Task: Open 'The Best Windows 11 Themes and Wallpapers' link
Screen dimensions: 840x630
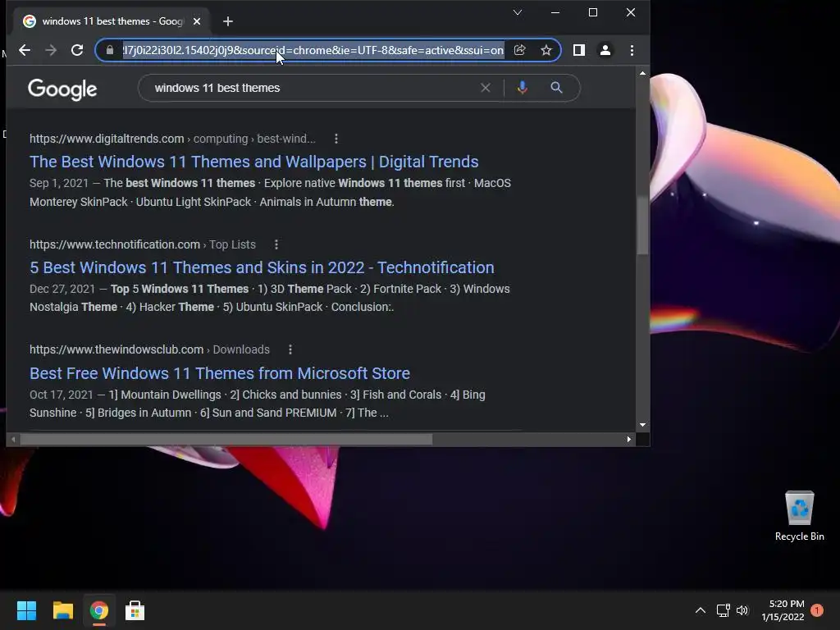Action: click(254, 162)
